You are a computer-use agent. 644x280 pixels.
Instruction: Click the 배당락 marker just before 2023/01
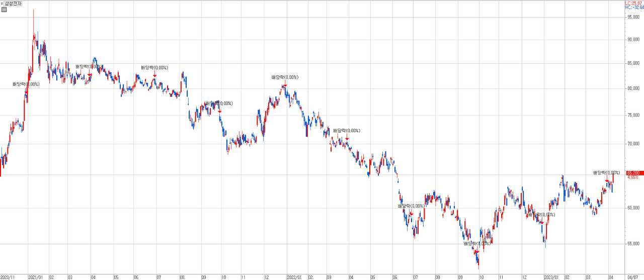pyautogui.click(x=541, y=222)
